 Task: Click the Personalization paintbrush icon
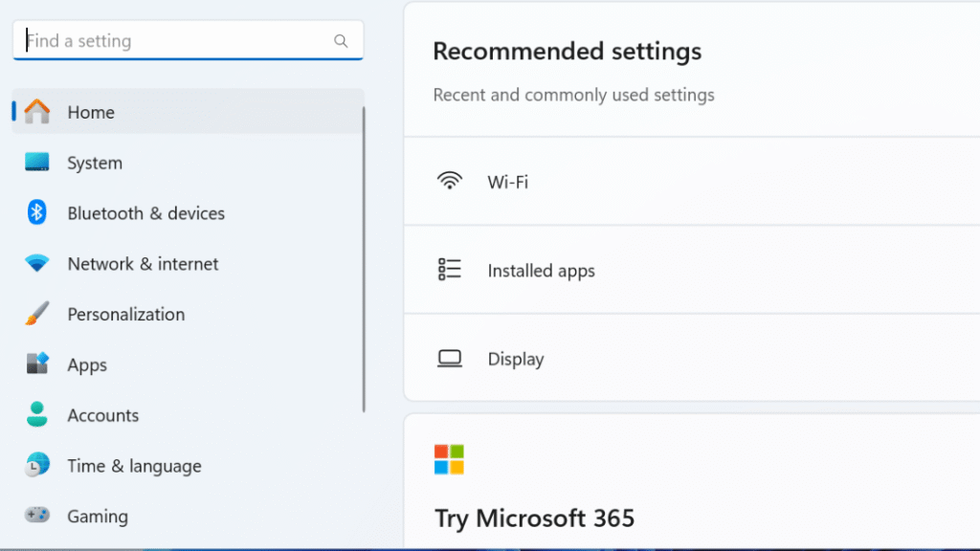pos(37,314)
